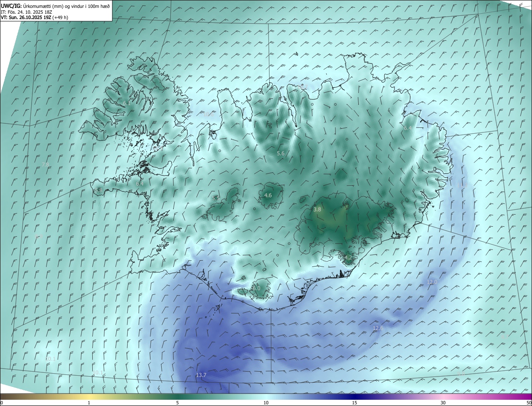This screenshot has height=406, width=532.
Task: Click the dark navy segment of the color scale
Action: click(x=355, y=396)
